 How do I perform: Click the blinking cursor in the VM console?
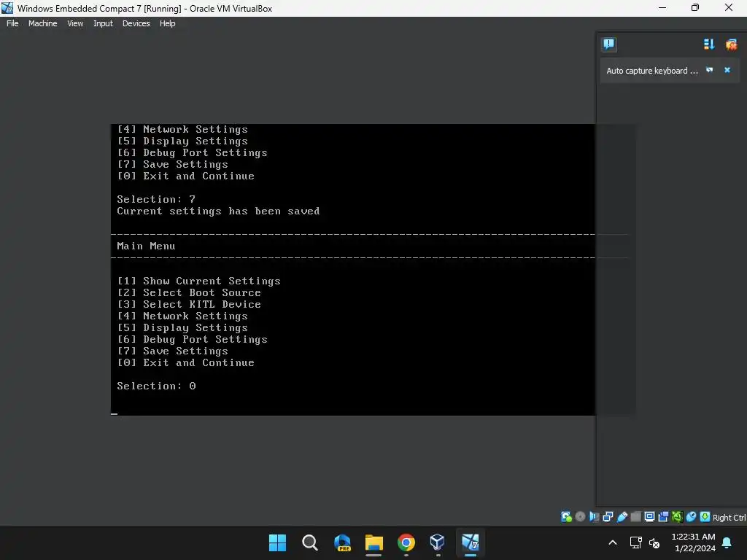[x=115, y=413]
